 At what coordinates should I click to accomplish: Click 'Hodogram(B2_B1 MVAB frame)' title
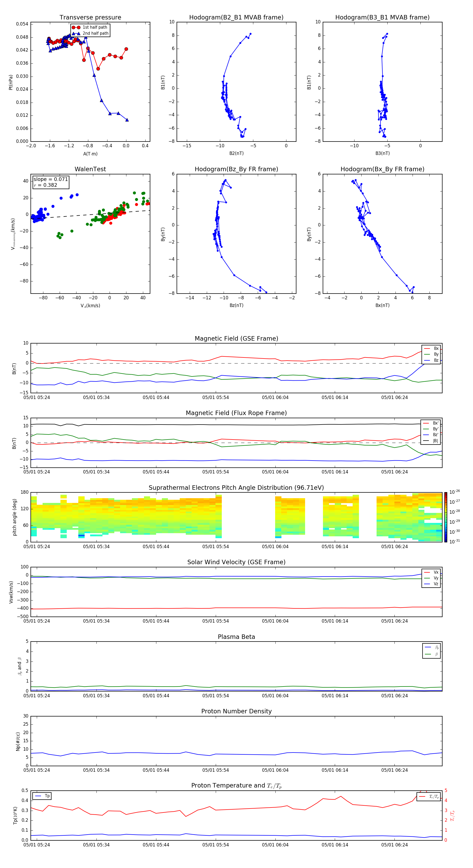tap(236, 18)
